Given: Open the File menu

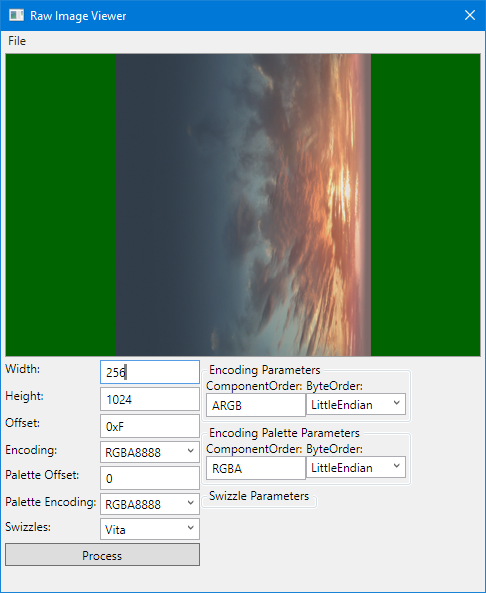Looking at the screenshot, I should click(17, 41).
